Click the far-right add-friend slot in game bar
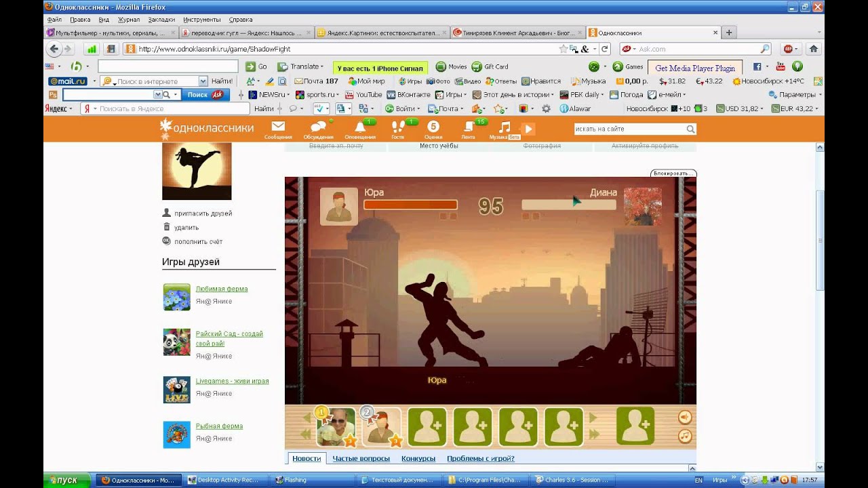 [x=635, y=426]
